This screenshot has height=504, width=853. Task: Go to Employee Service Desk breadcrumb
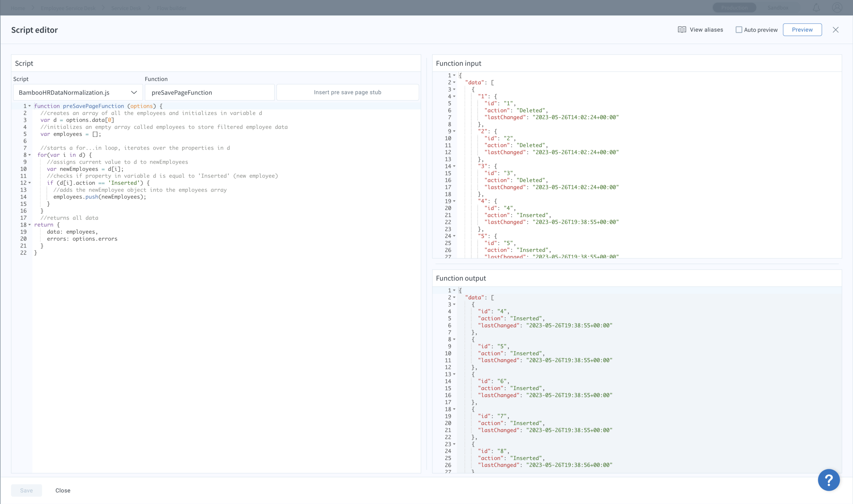click(x=68, y=8)
